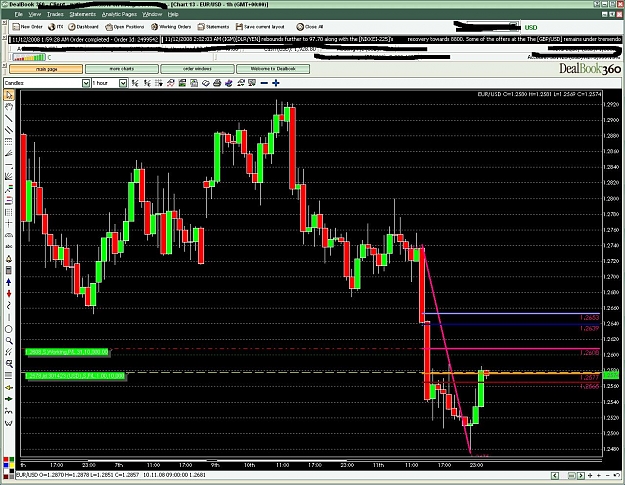Show Open Positions
The height and width of the screenshot is (485, 625).
(x=124, y=27)
